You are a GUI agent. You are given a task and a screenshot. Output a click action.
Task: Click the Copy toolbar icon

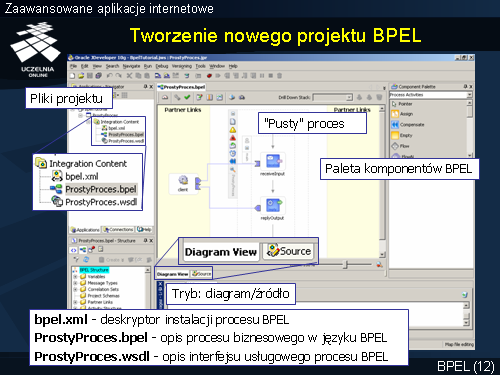click(x=138, y=76)
